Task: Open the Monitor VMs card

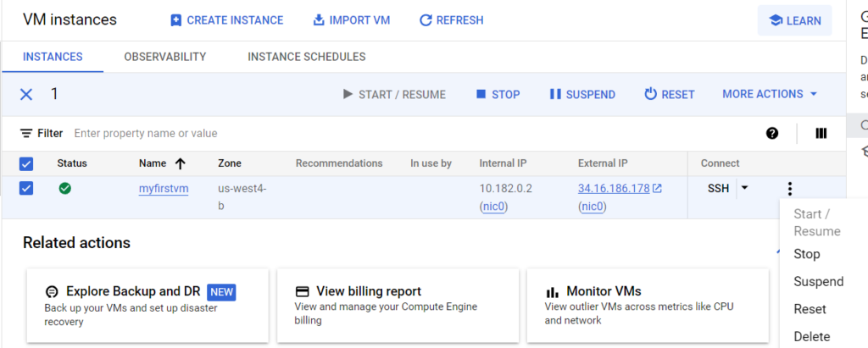Action: pyautogui.click(x=648, y=306)
